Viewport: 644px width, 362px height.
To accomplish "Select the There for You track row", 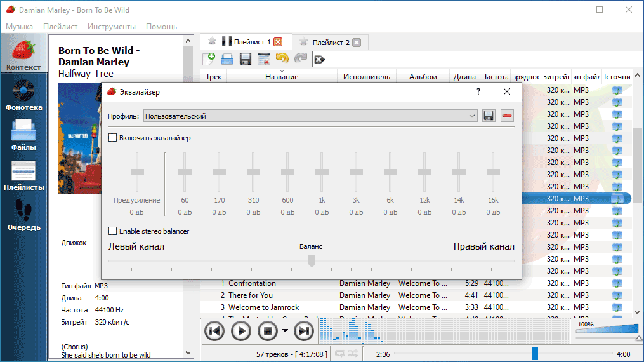I will coord(416,295).
